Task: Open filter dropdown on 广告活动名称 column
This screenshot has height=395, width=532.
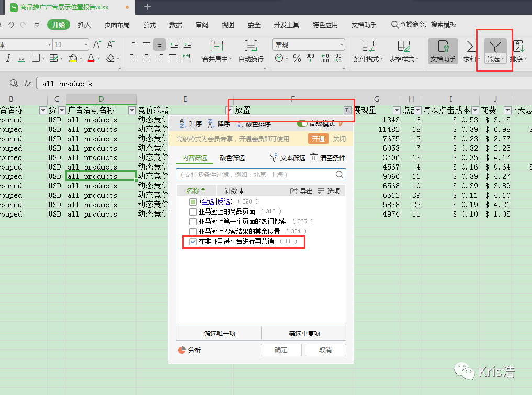Action: (132, 110)
